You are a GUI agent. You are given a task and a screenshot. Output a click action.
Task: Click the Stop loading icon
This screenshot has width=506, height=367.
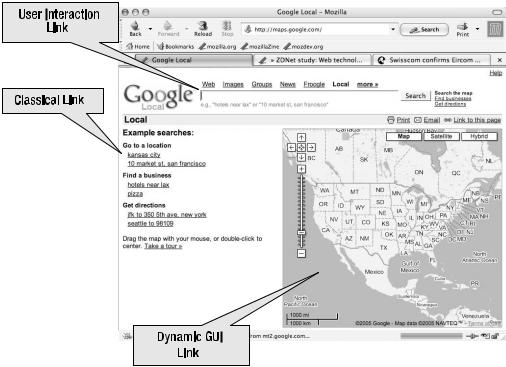pyautogui.click(x=227, y=26)
